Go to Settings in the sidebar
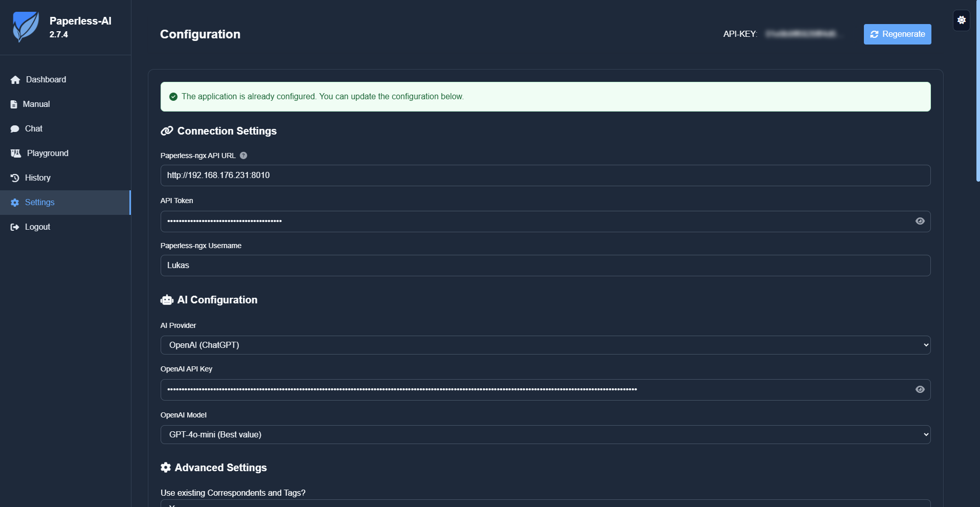 tap(40, 203)
